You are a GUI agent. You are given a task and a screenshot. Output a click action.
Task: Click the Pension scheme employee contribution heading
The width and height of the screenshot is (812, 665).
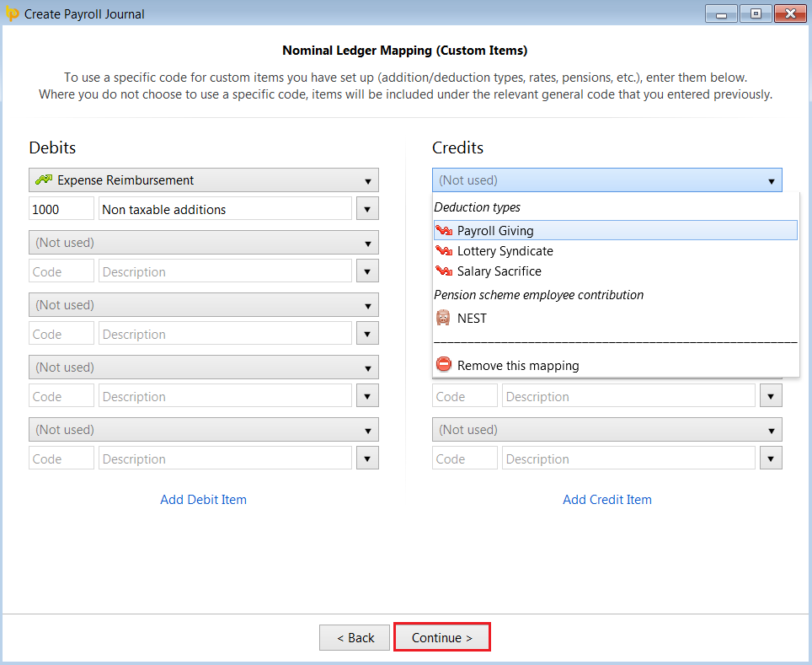click(x=538, y=294)
